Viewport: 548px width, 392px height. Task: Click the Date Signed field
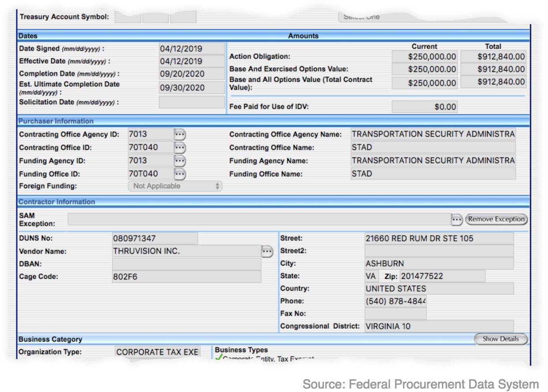point(192,49)
